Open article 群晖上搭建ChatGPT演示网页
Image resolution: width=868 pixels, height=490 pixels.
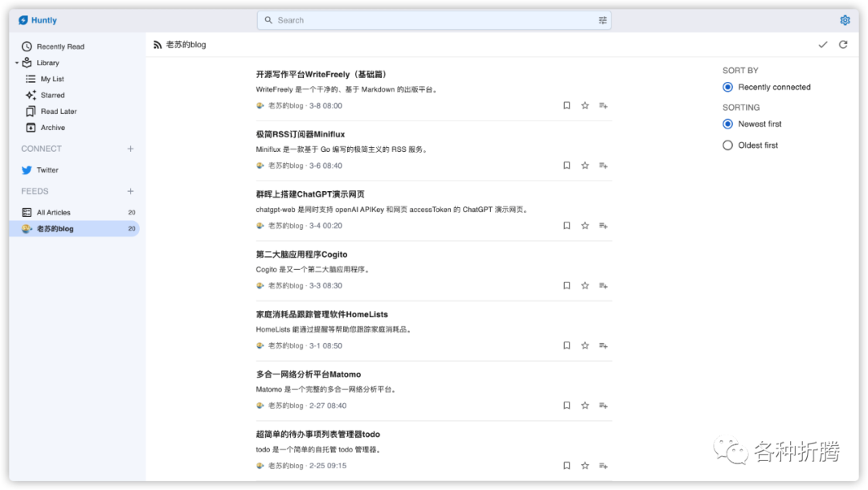(x=310, y=194)
